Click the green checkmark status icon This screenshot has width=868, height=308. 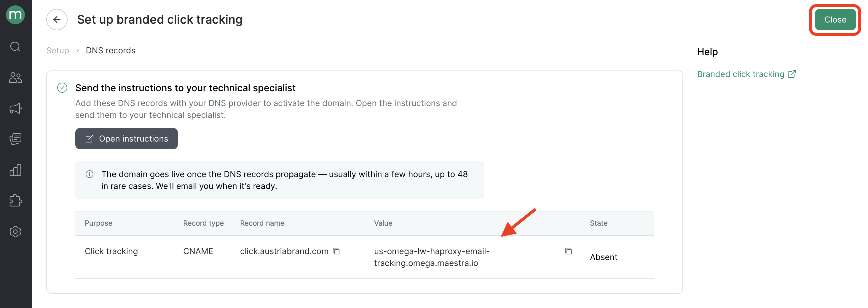[62, 88]
